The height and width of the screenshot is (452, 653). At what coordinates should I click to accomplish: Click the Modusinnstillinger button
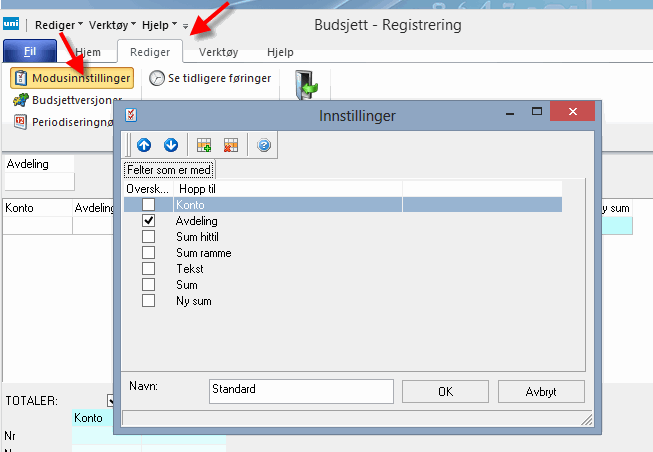click(71, 77)
